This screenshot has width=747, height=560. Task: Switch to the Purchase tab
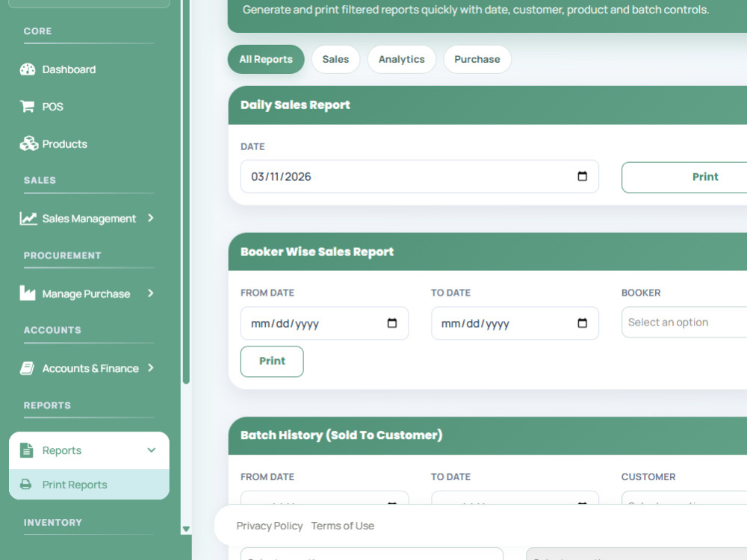(x=477, y=60)
